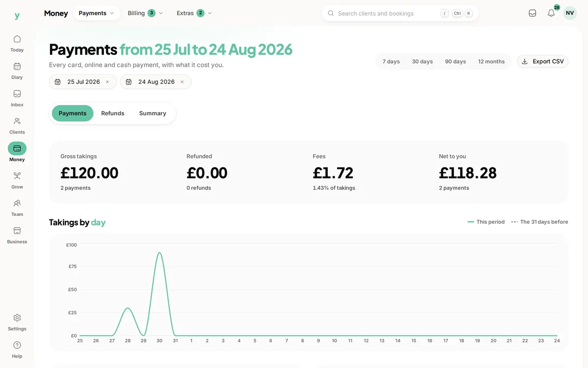Viewport: 588px width, 368px height.
Task: Click the search magnifier icon
Action: pos(331,13)
